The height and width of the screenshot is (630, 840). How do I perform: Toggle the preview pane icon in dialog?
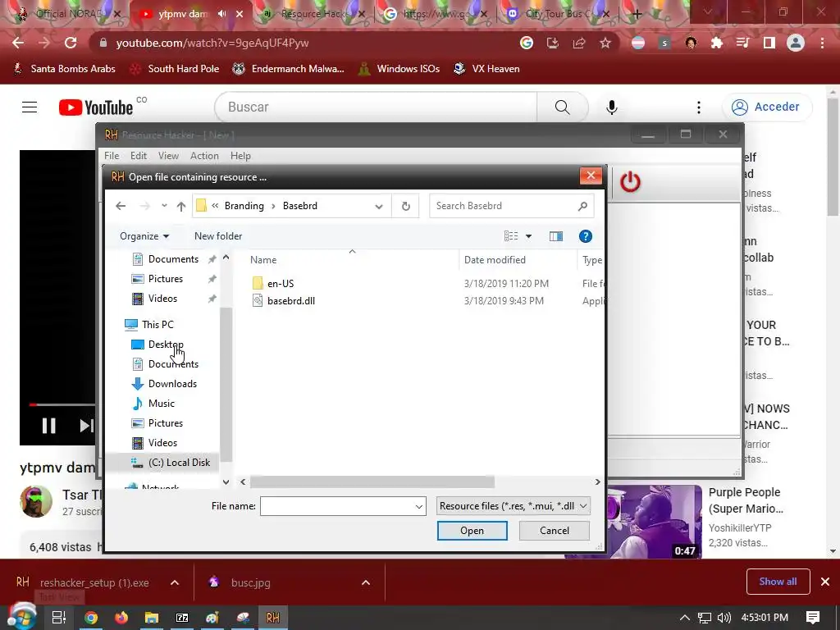[556, 236]
